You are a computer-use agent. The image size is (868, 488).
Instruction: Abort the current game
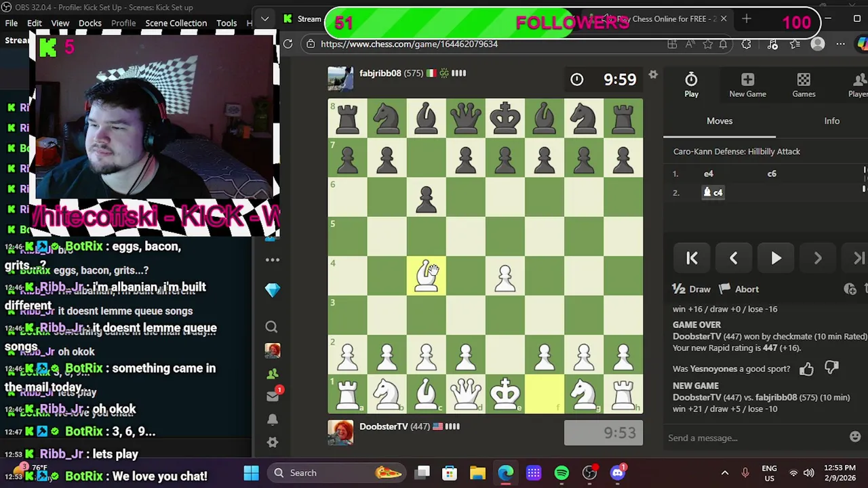click(738, 289)
